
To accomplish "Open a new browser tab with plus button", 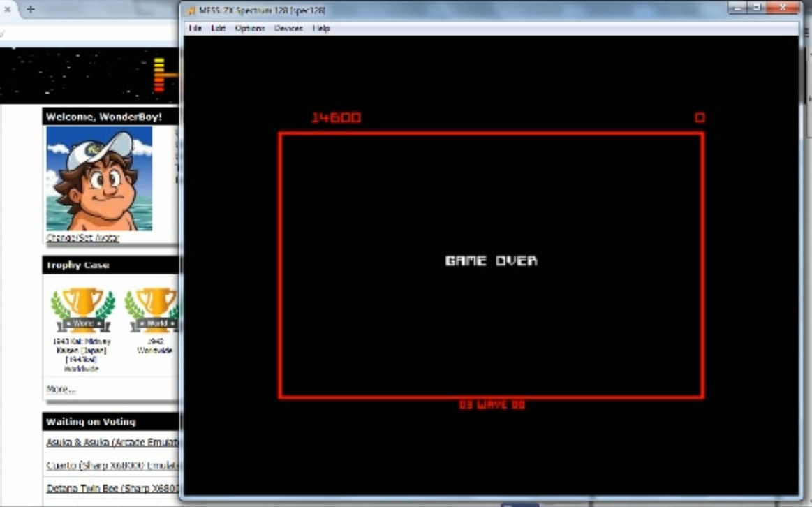I will click(31, 10).
